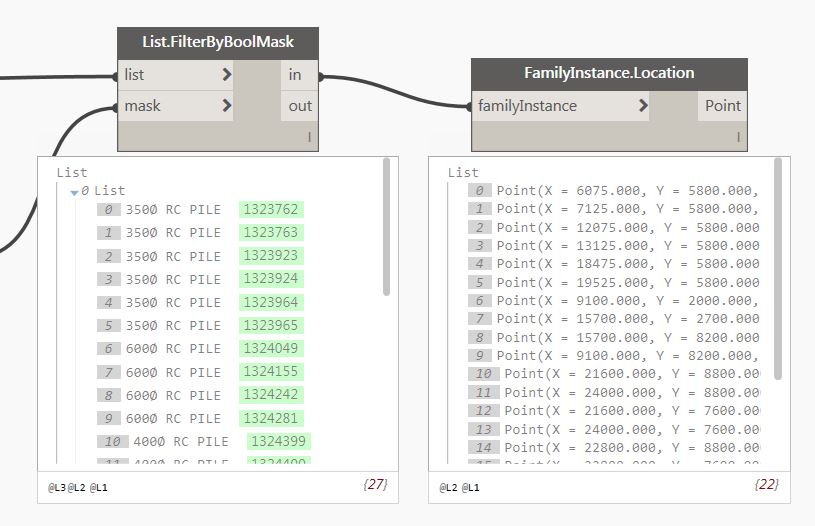The width and height of the screenshot is (815, 526).
Task: Click index 6 '6000 RC PILE' text
Action: click(x=173, y=348)
